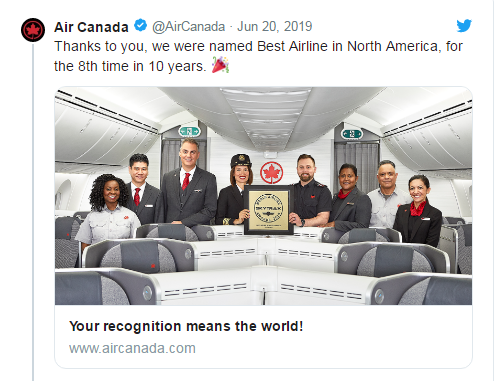Open the crew photo in link card

263,196
